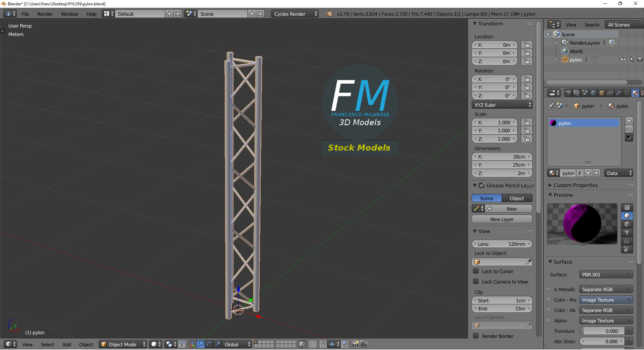This screenshot has width=644, height=350.
Task: Open the Render properties tab (camera icon)
Action: 568,93
